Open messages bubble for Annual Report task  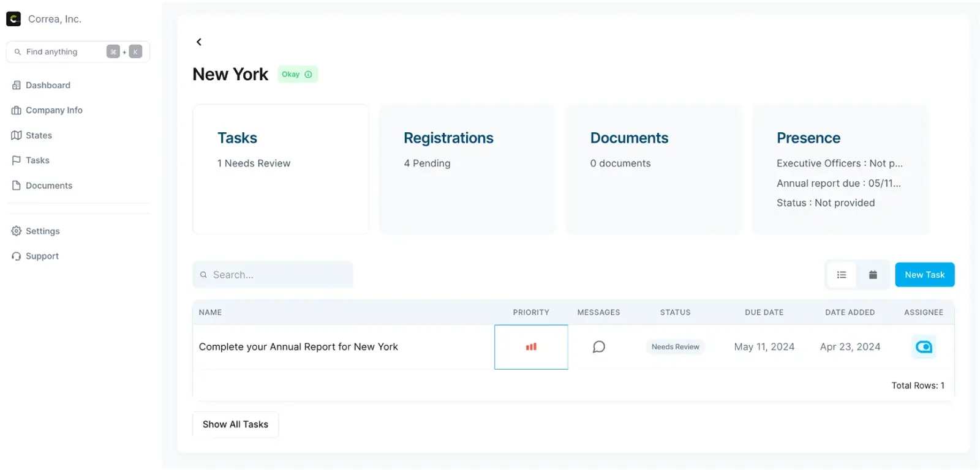599,347
